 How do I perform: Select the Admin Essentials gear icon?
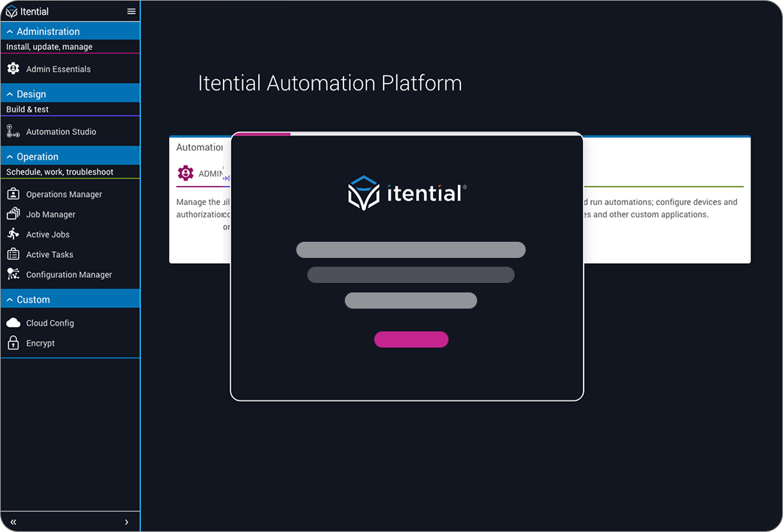13,68
